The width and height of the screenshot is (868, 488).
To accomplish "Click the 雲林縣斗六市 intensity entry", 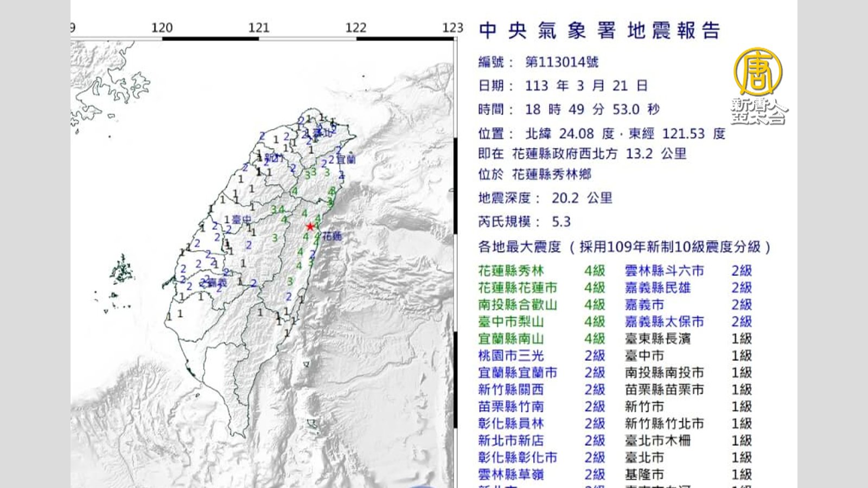I will pyautogui.click(x=664, y=271).
